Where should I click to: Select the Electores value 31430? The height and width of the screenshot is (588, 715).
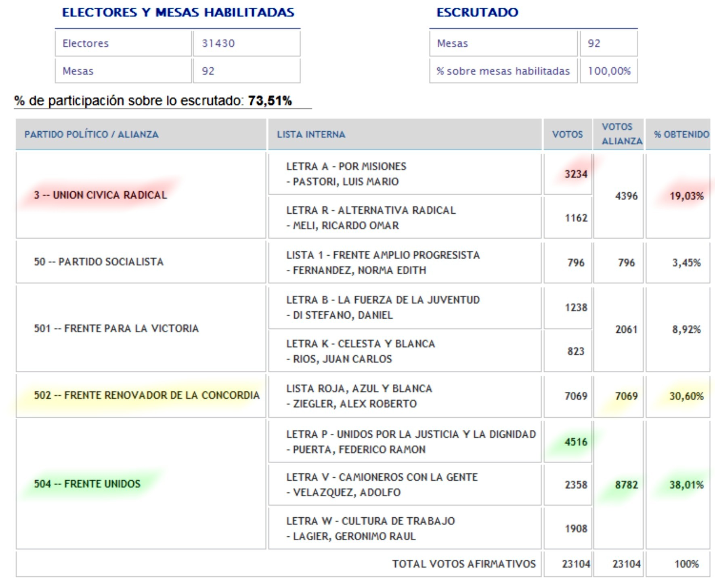coord(218,44)
